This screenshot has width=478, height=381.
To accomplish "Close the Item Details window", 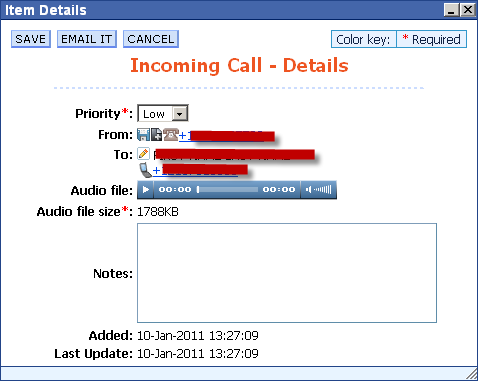I will click(468, 10).
